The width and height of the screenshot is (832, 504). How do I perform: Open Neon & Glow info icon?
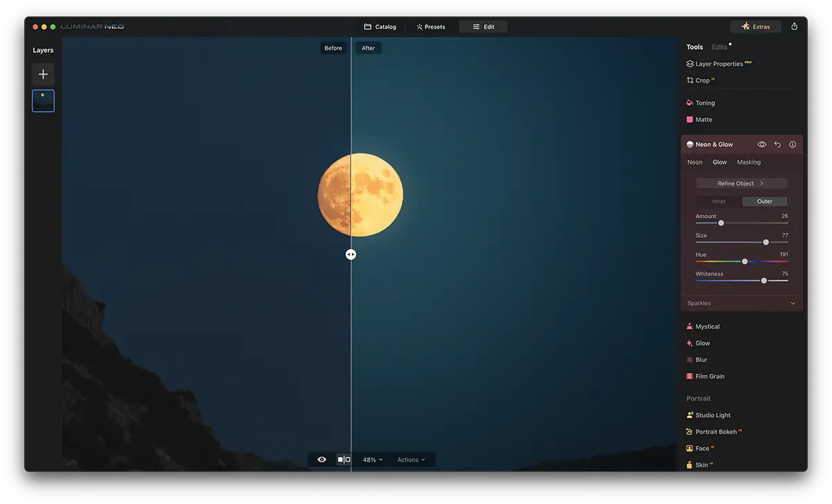pos(792,144)
